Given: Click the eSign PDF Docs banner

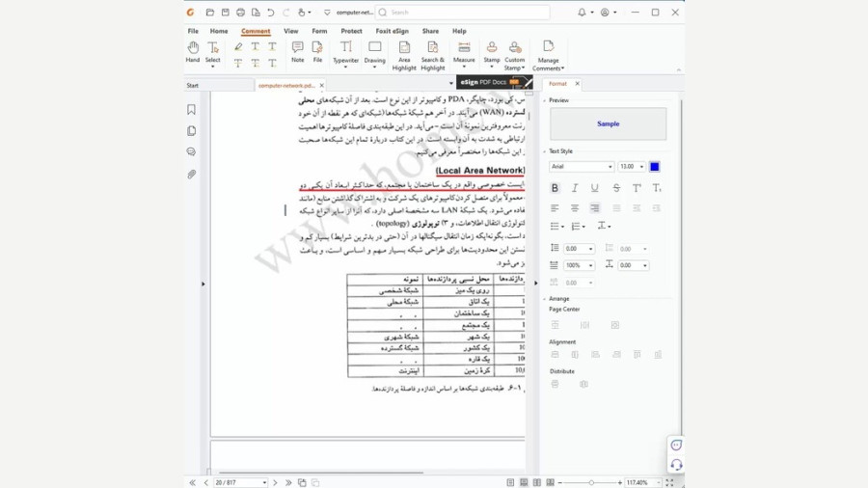Looking at the screenshot, I should pyautogui.click(x=495, y=82).
